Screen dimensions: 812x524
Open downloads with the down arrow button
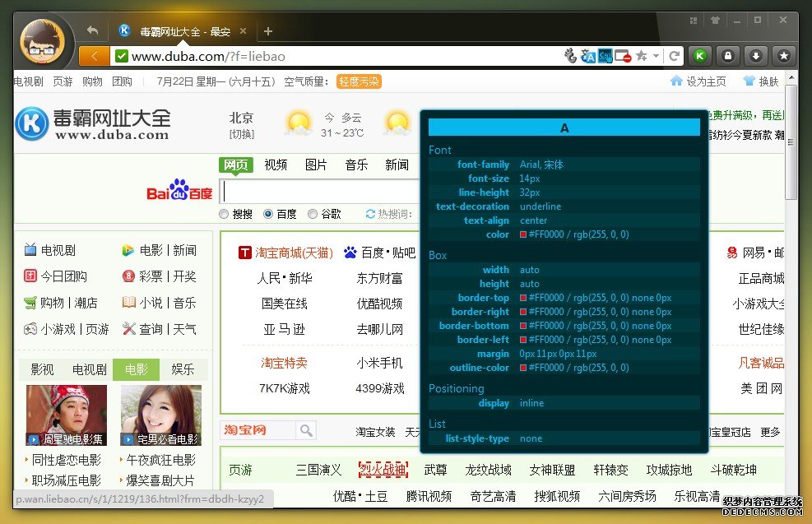(x=756, y=55)
